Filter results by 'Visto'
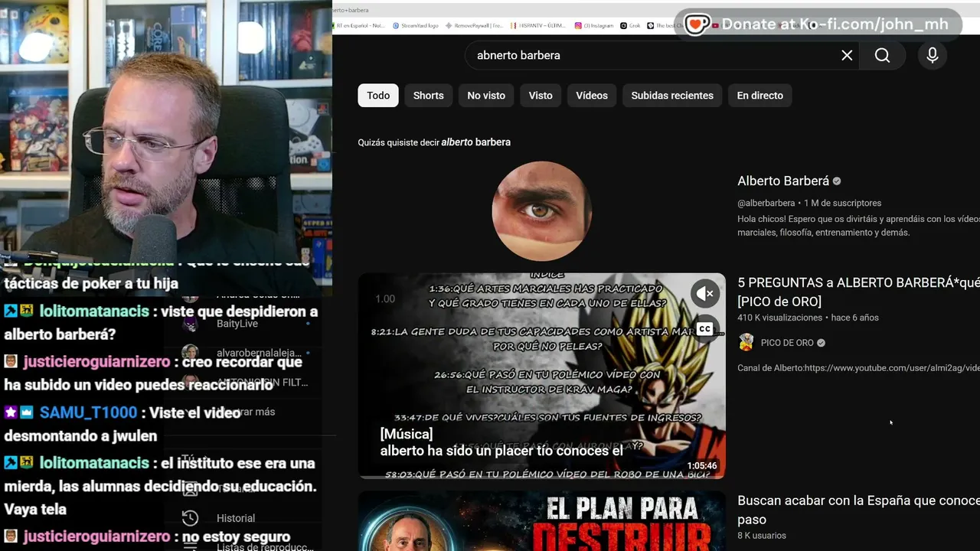The width and height of the screenshot is (980, 551). coord(541,96)
